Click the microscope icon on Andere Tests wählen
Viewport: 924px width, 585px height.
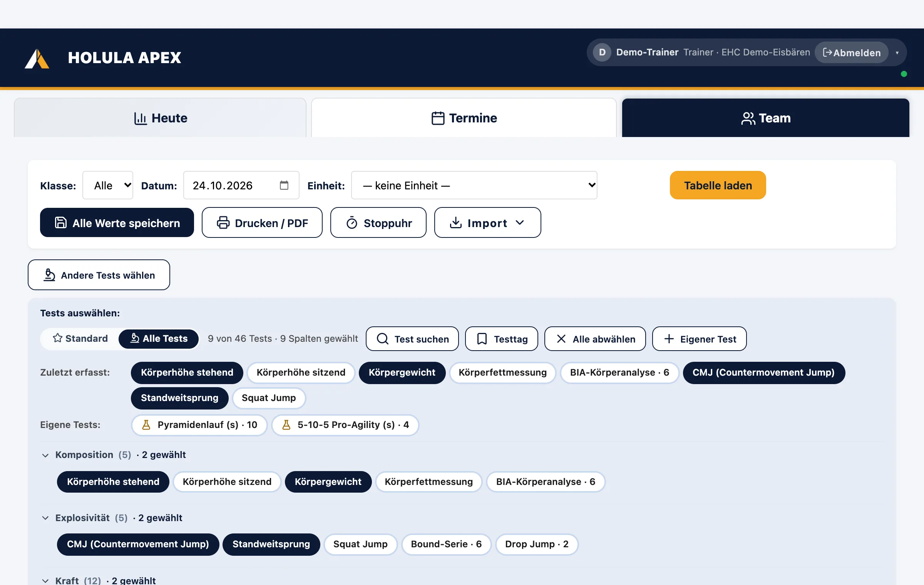(49, 275)
